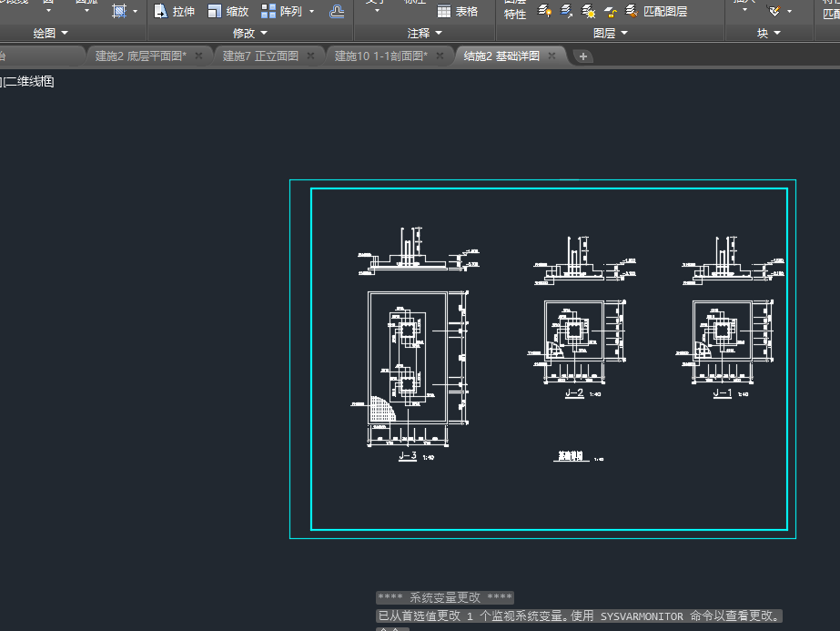Expand the Modify (修改) panel

(x=249, y=34)
